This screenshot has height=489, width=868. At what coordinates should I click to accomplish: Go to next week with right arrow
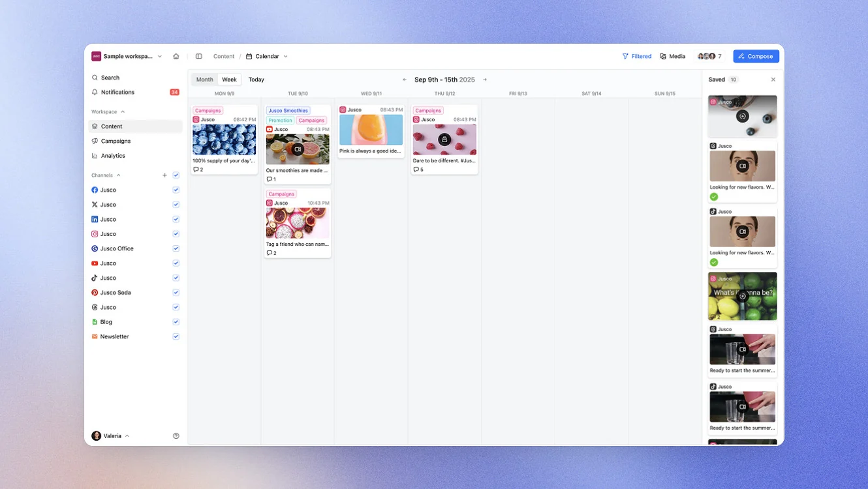point(485,80)
